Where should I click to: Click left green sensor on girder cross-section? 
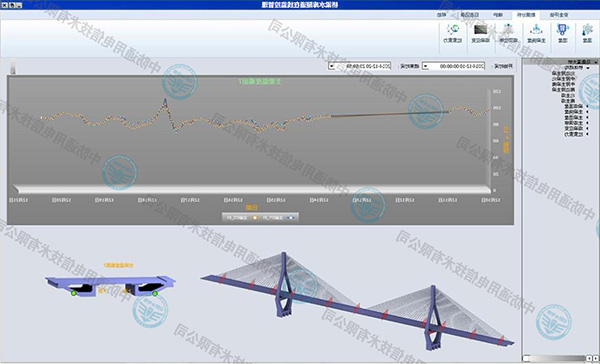(x=73, y=293)
